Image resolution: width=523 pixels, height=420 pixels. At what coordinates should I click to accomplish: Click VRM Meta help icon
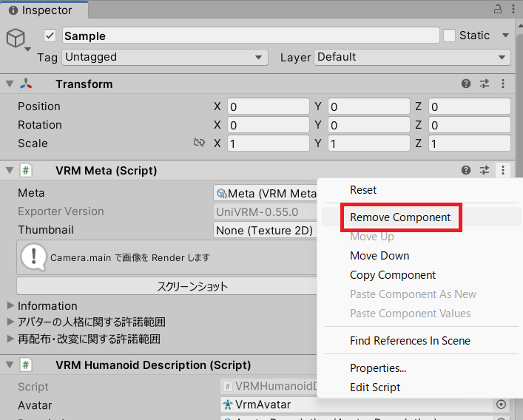(x=466, y=171)
